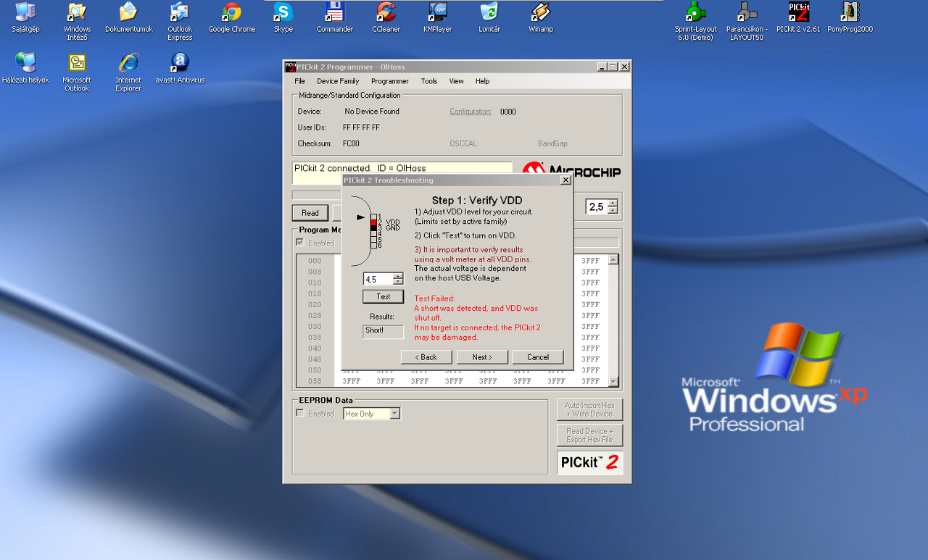Screen dimensions: 928x560
Task: Enable the EEPROM Data checkbox
Action: [300, 413]
